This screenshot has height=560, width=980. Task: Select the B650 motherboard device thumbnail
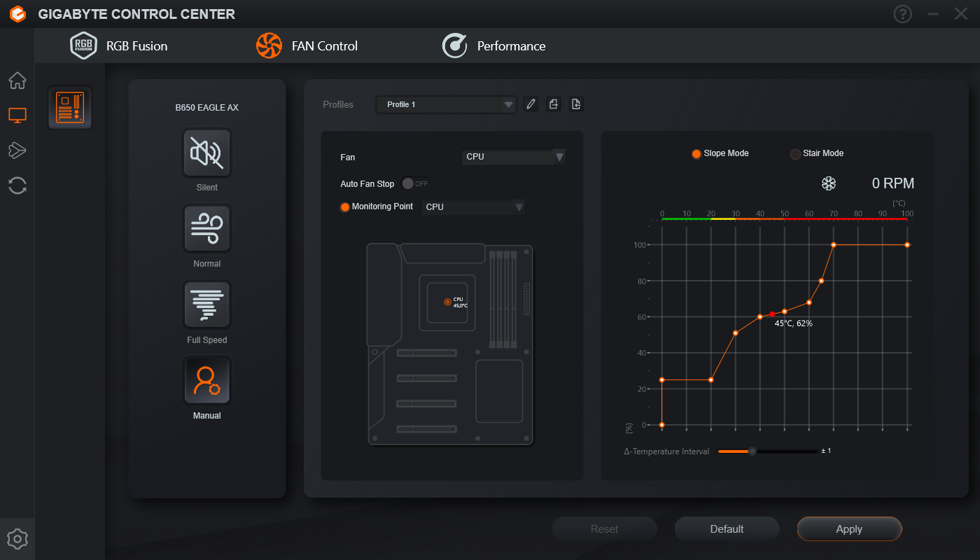[70, 107]
